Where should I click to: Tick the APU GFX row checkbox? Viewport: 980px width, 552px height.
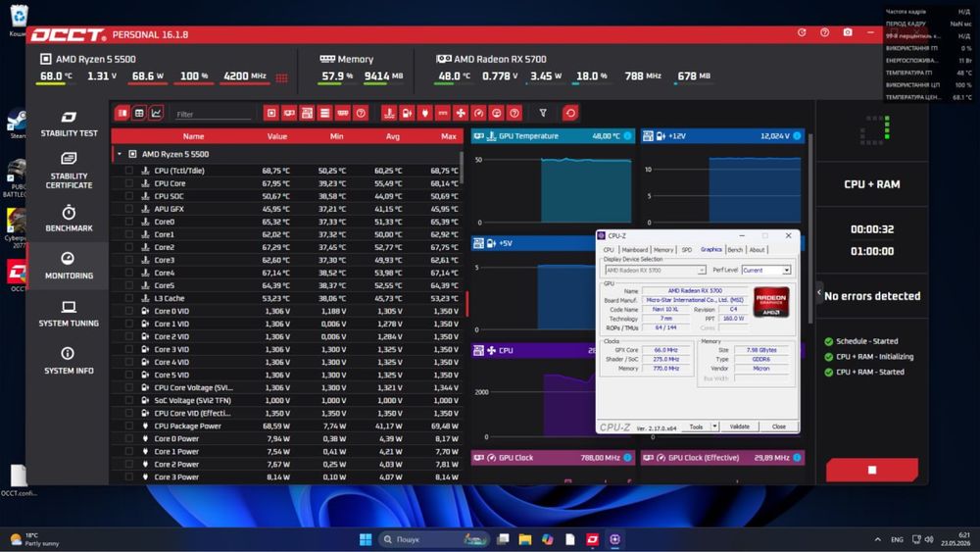128,209
